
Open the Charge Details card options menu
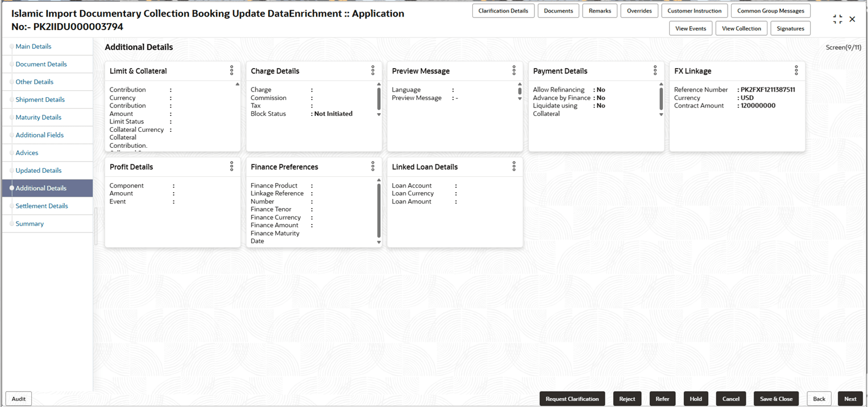tap(372, 70)
